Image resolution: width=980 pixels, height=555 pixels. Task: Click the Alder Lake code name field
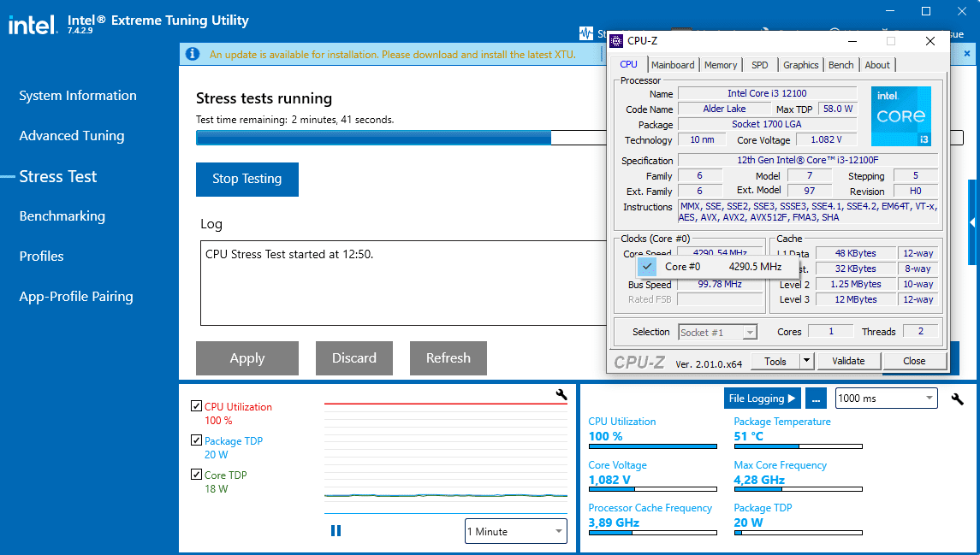(724, 109)
